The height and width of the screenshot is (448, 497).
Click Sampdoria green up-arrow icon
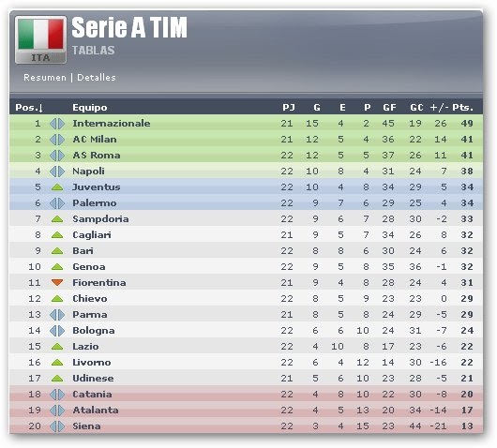[57, 219]
